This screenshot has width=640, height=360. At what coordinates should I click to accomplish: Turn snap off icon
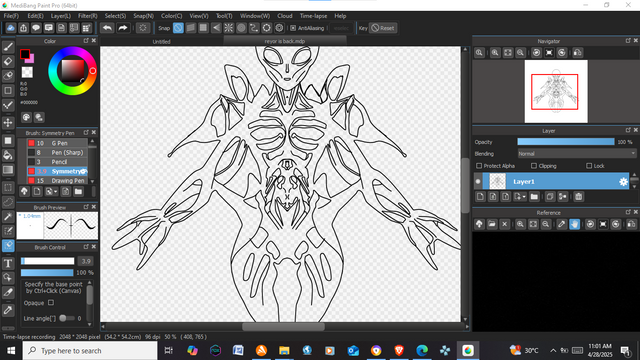click(x=178, y=28)
